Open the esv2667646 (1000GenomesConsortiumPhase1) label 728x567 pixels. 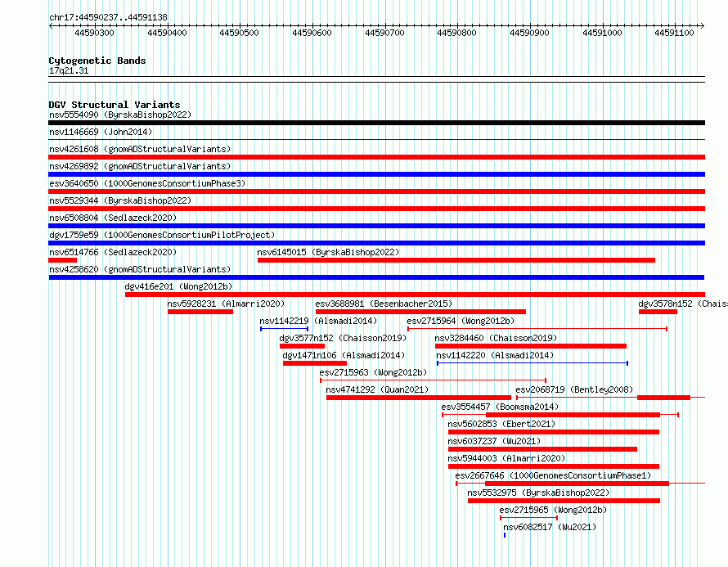click(x=553, y=475)
